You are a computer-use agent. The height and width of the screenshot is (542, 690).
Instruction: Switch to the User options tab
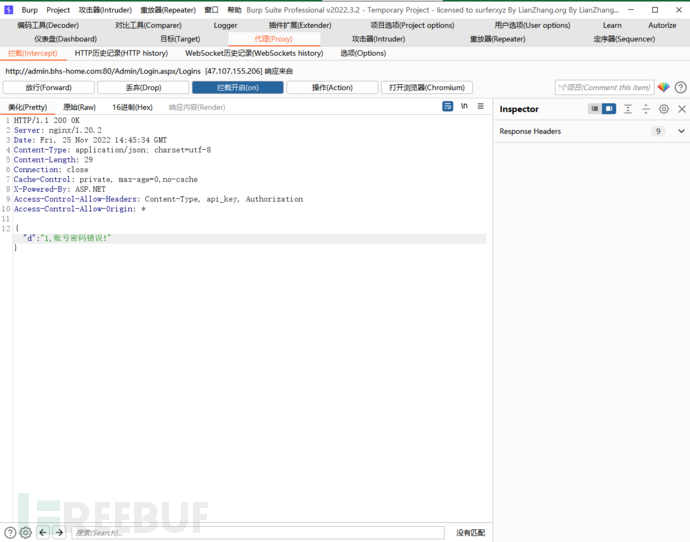tap(532, 26)
